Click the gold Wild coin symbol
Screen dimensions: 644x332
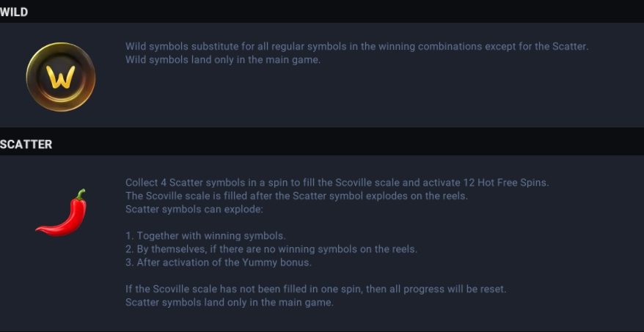61,77
